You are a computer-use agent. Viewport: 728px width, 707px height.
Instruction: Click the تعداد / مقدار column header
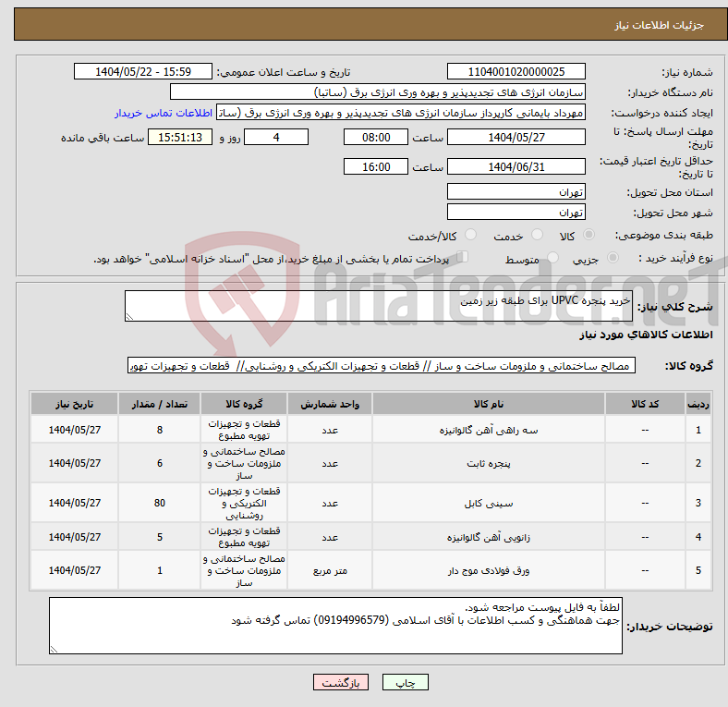point(159,404)
